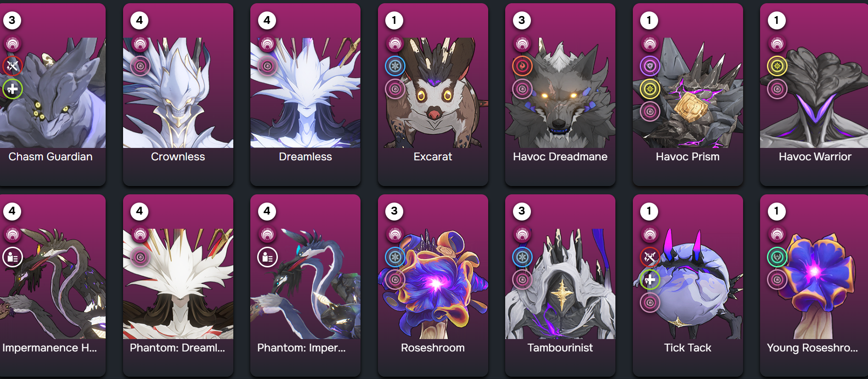Select the Dreamless echo portrait
The height and width of the screenshot is (379, 868).
tap(305, 93)
